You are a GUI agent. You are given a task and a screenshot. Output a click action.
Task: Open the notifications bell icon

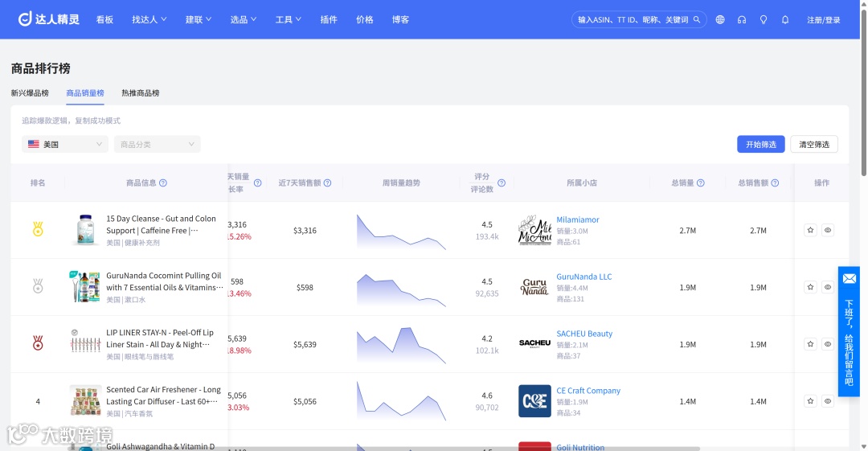[x=785, y=19]
